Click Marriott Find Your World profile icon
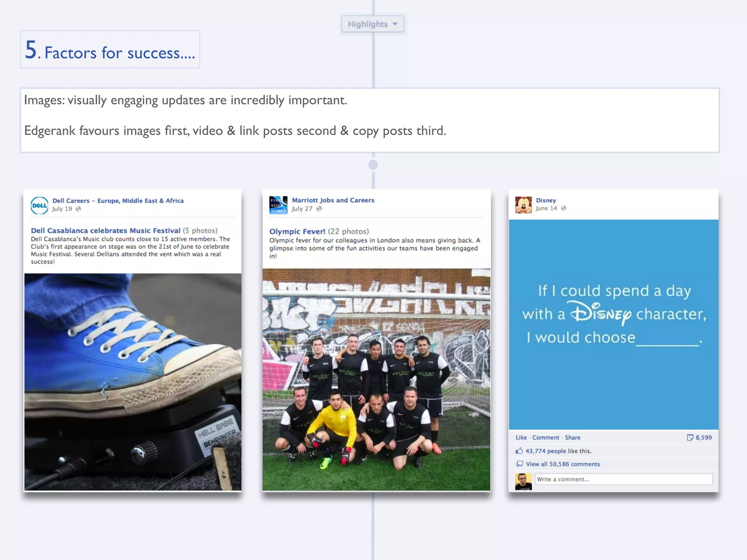Screen dimensions: 747x560 coord(278,205)
